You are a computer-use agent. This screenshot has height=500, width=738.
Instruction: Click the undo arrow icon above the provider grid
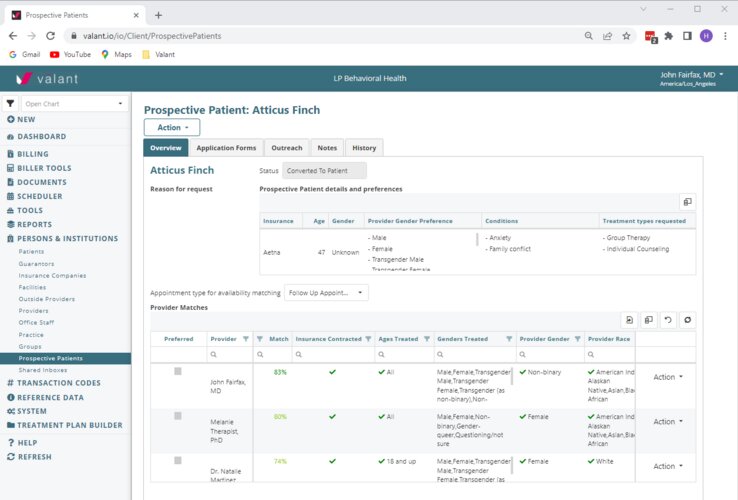click(x=668, y=320)
